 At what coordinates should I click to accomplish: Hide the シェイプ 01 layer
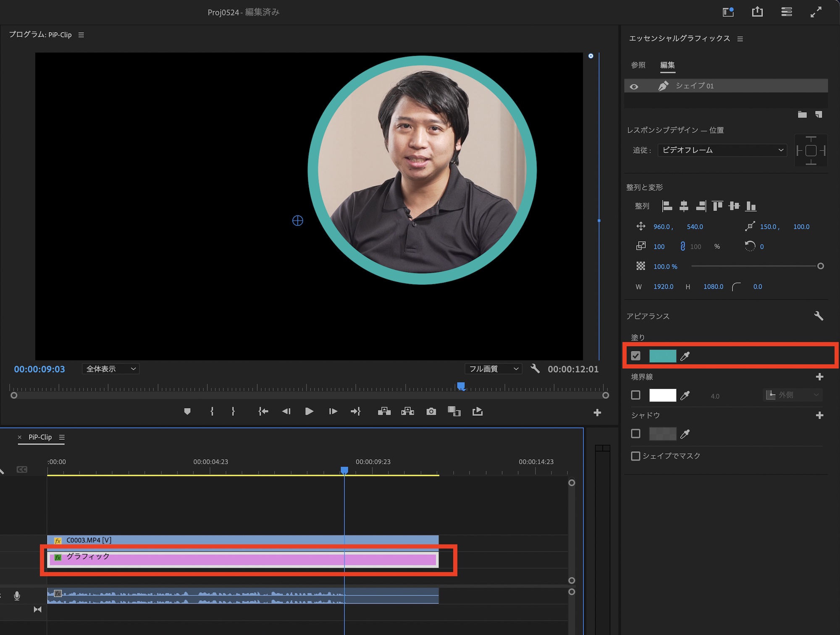tap(634, 86)
